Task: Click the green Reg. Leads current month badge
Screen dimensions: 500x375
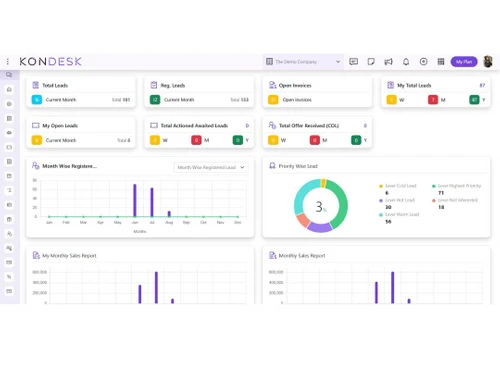Action: tap(155, 100)
